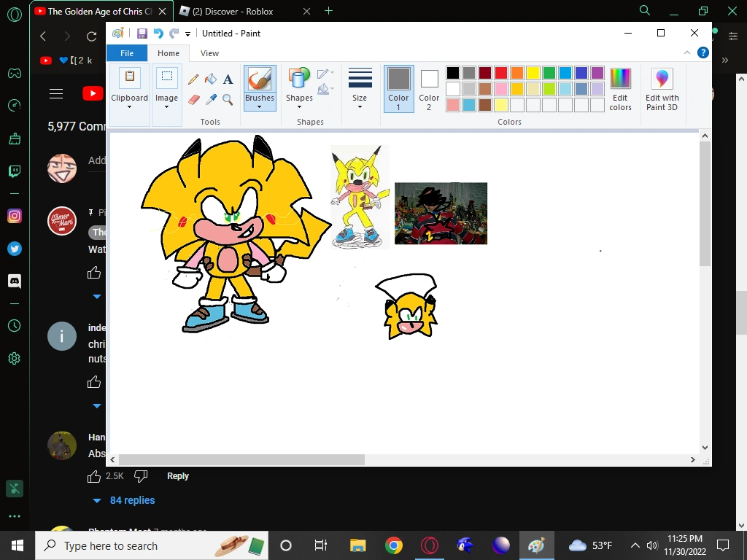Click Reply under the comment

(177, 476)
